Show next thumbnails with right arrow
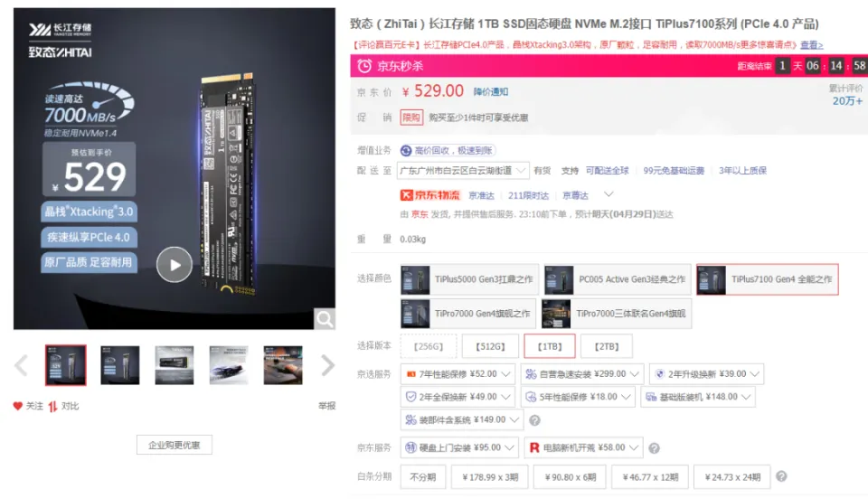 coord(327,365)
